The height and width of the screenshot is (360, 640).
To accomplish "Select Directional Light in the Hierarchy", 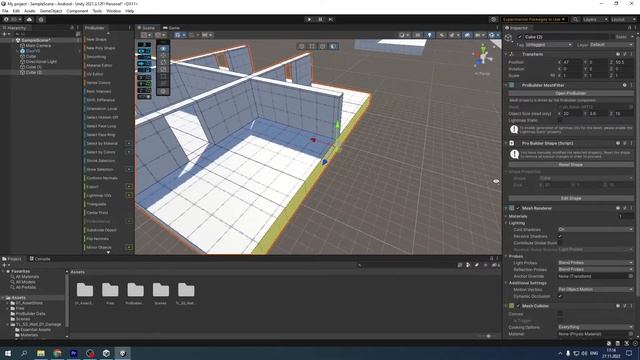I will pos(41,62).
